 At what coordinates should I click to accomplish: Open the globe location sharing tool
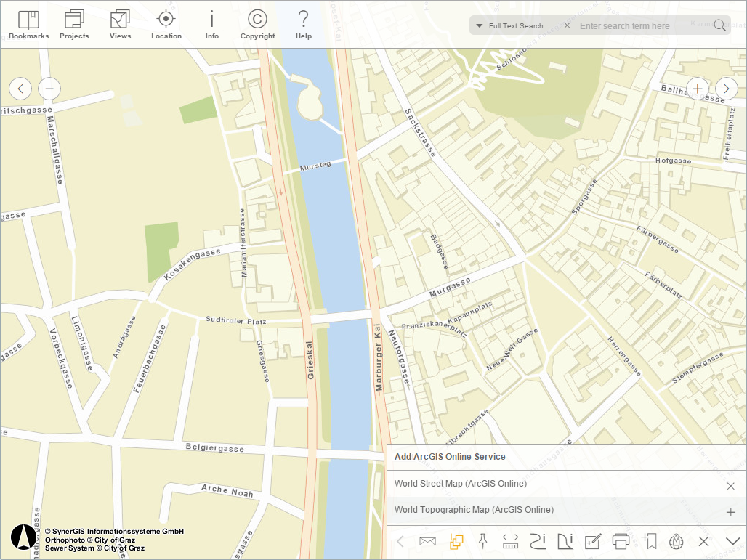[x=675, y=541]
